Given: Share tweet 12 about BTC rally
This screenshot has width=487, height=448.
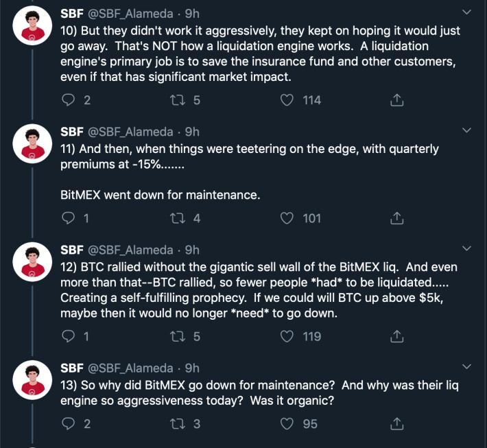Looking at the screenshot, I should tap(396, 336).
